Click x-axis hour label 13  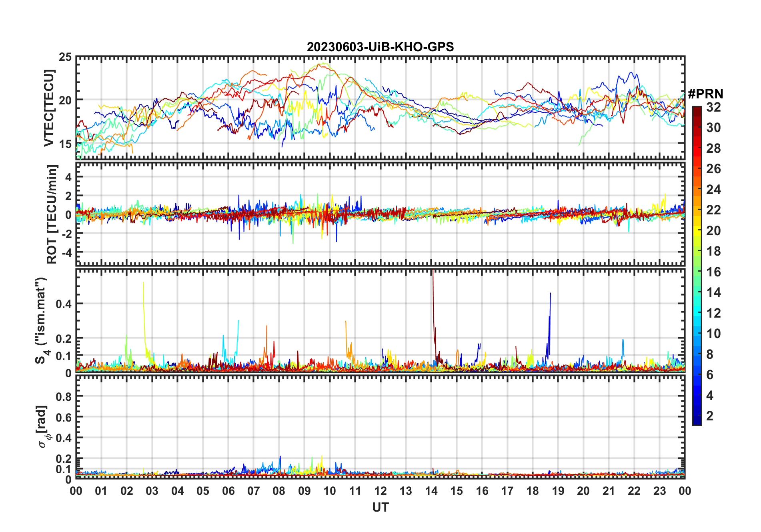point(406,491)
